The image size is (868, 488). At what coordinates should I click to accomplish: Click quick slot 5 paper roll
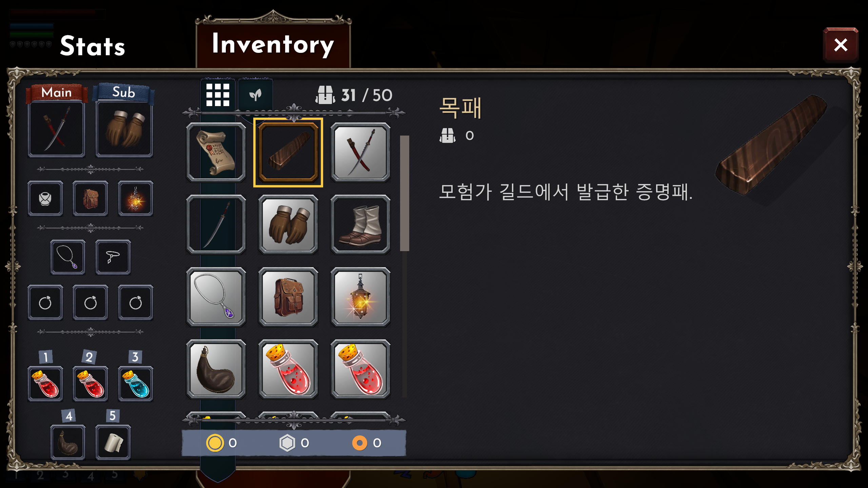click(x=113, y=442)
